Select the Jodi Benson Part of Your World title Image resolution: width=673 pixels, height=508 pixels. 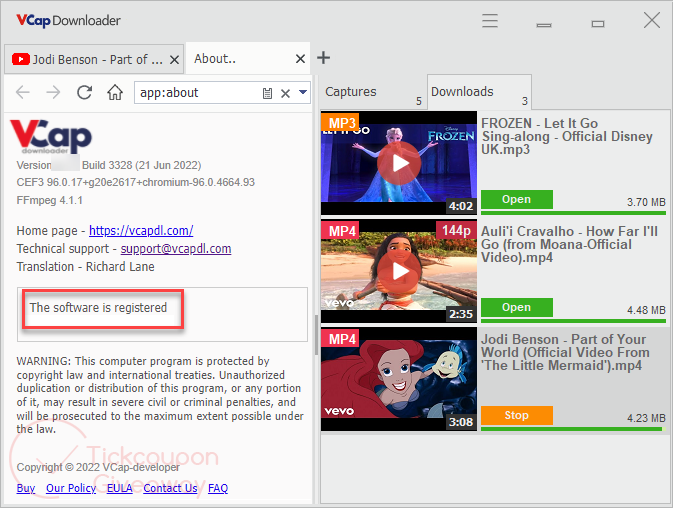point(565,353)
